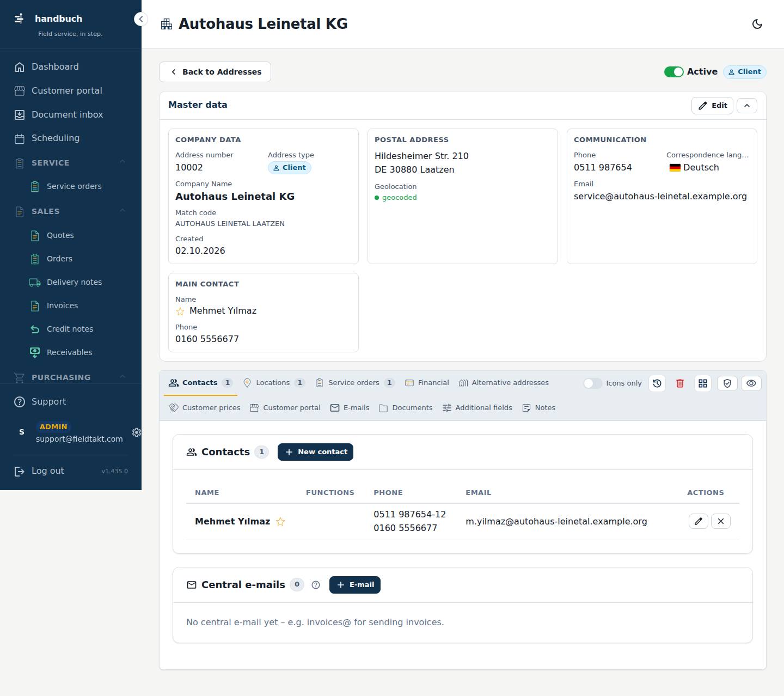Remove contact Mehmet Yılmaz with X icon
This screenshot has width=784, height=696.
(721, 521)
